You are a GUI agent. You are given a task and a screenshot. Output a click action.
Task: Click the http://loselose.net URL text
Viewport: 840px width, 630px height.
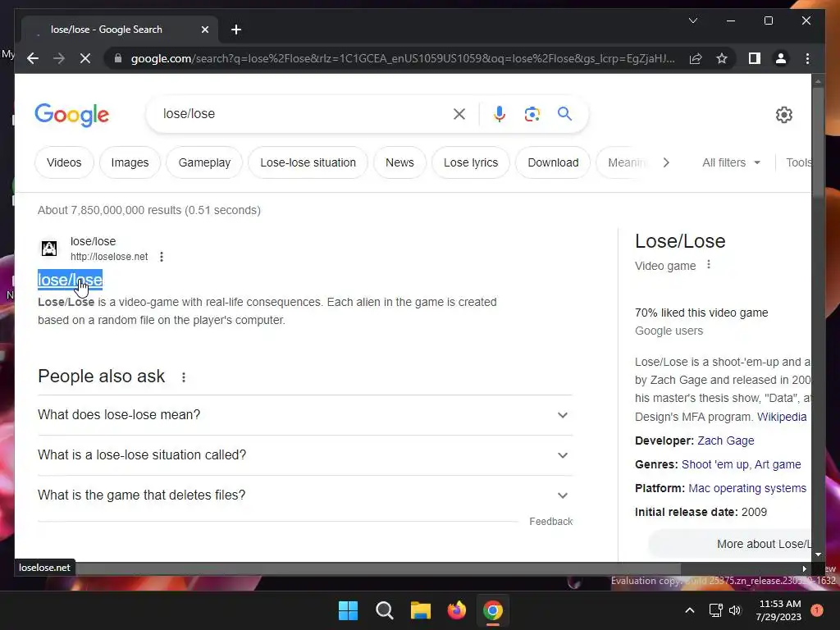[x=109, y=257]
